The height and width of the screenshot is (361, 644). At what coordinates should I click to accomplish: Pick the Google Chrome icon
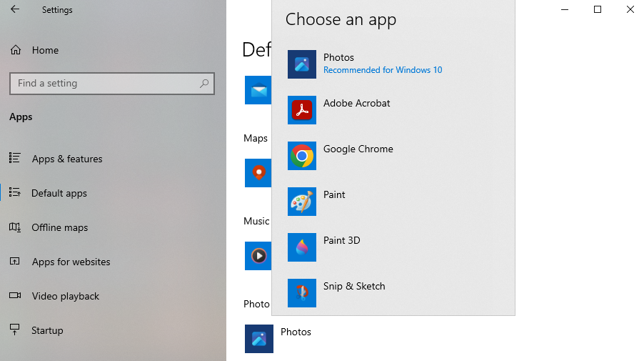pyautogui.click(x=301, y=156)
